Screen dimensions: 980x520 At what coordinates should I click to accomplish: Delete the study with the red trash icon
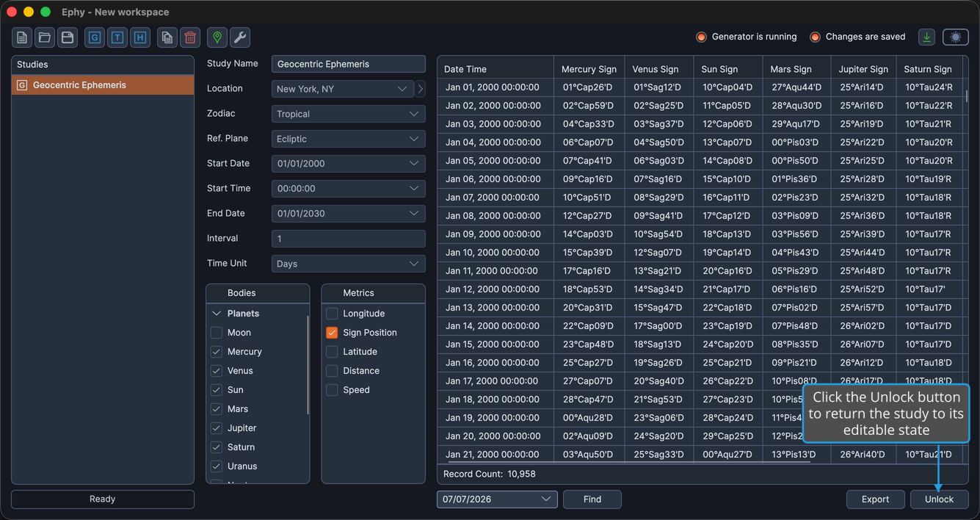pyautogui.click(x=190, y=37)
